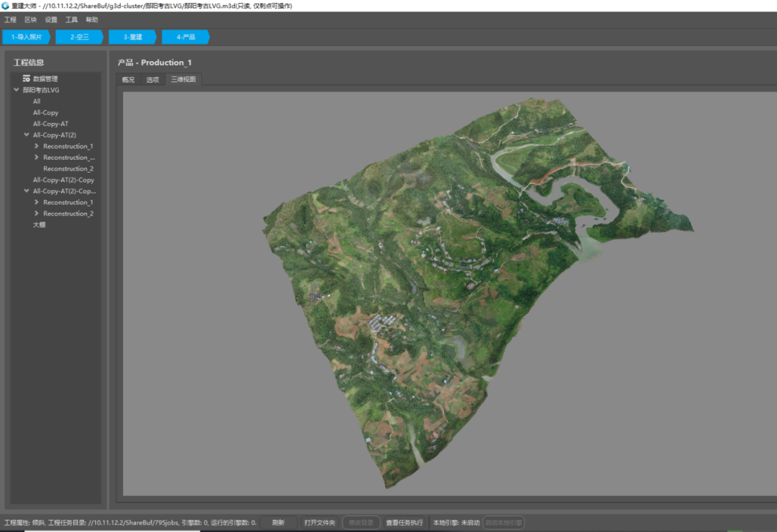Open the 工具 menu

click(71, 20)
